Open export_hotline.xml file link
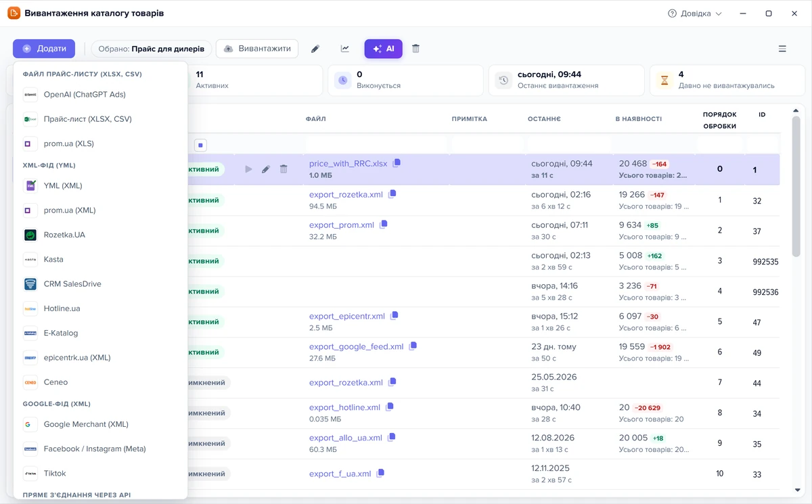 (344, 408)
